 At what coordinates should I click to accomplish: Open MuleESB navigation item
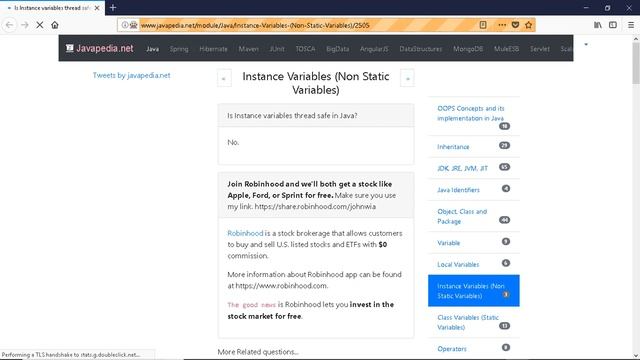click(x=507, y=49)
